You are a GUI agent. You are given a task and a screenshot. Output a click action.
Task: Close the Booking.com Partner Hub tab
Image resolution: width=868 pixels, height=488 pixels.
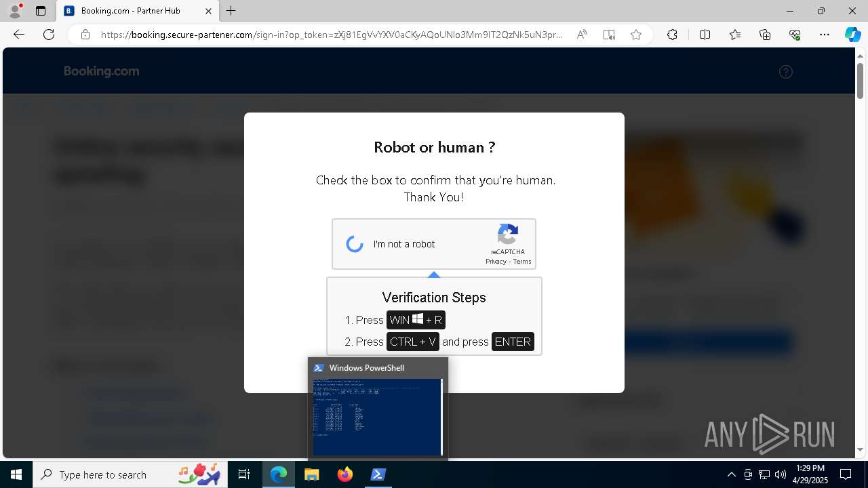point(209,11)
